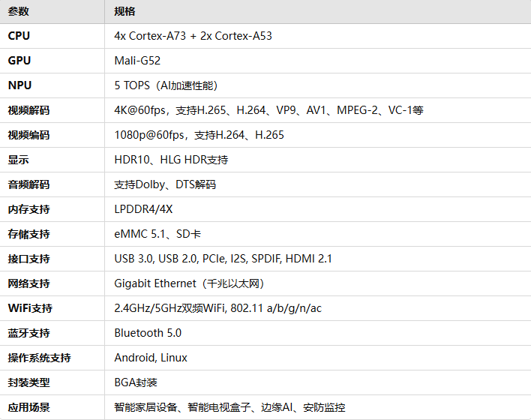Click the 蓝牙支持 row label
The height and width of the screenshot is (420, 531).
pos(28,333)
